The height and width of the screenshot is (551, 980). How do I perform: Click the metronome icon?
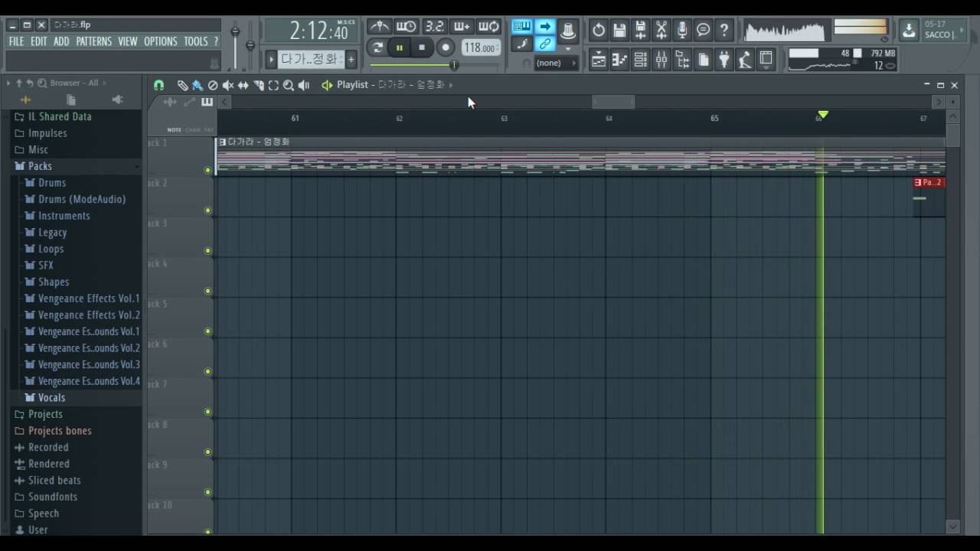(379, 27)
